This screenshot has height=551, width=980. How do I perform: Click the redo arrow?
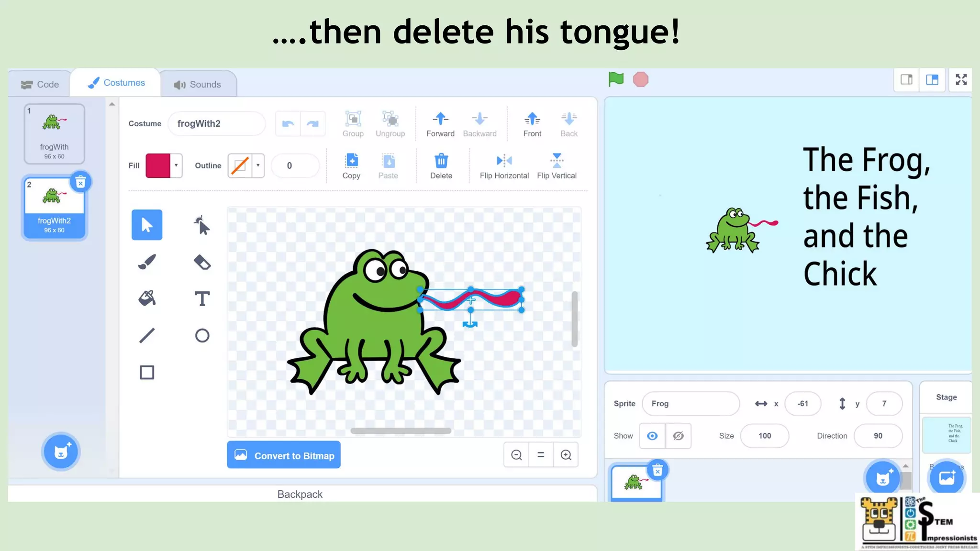[x=313, y=124]
